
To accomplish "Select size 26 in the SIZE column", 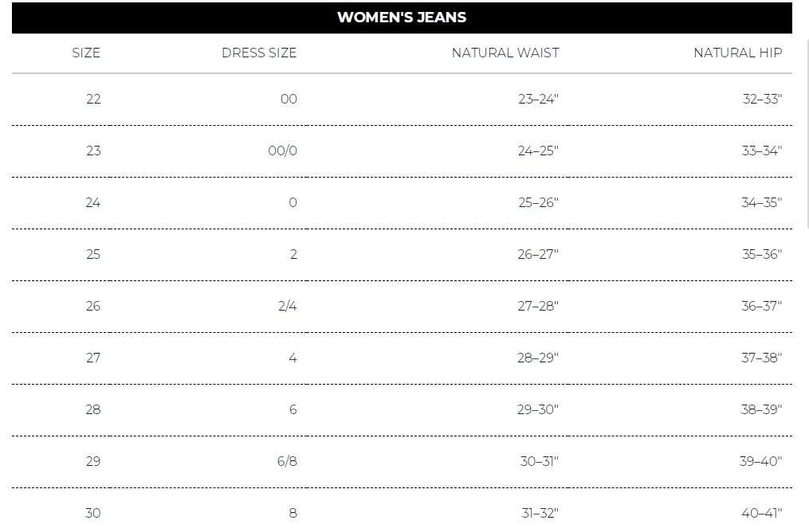I will pyautogui.click(x=93, y=307).
